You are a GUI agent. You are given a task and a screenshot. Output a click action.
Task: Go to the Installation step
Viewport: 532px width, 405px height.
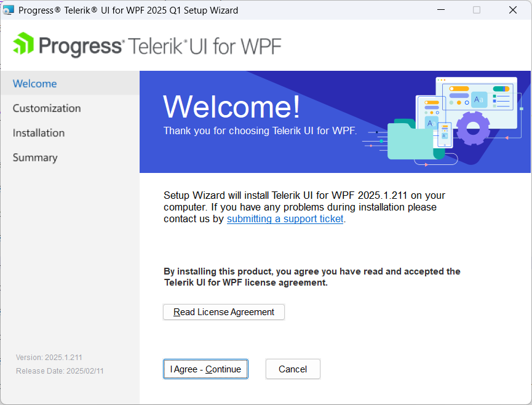click(39, 133)
